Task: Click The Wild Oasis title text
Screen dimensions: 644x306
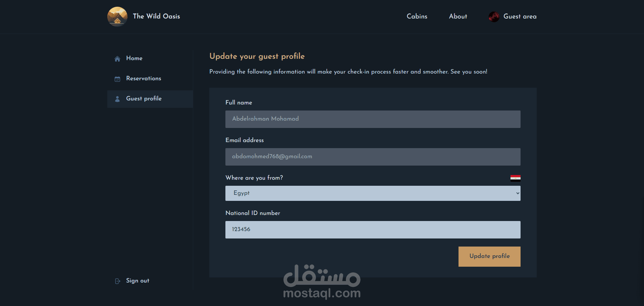Action: (x=156, y=16)
